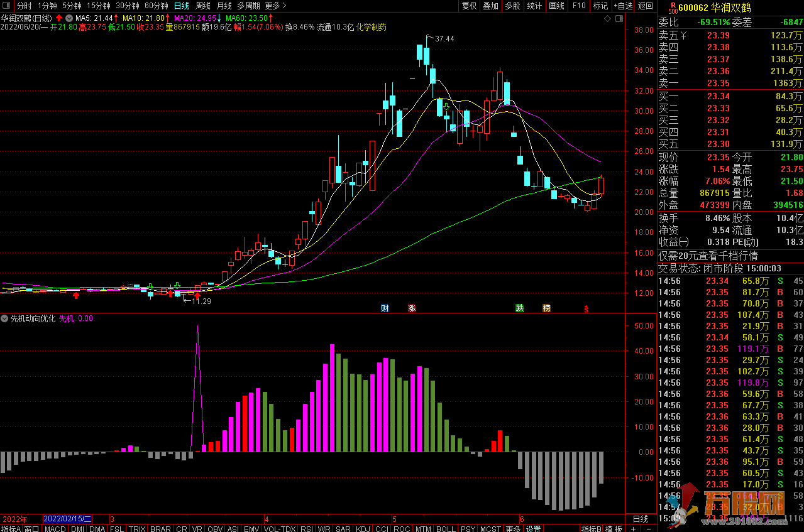Click the green down-arrow signal above the May candles

point(446,107)
